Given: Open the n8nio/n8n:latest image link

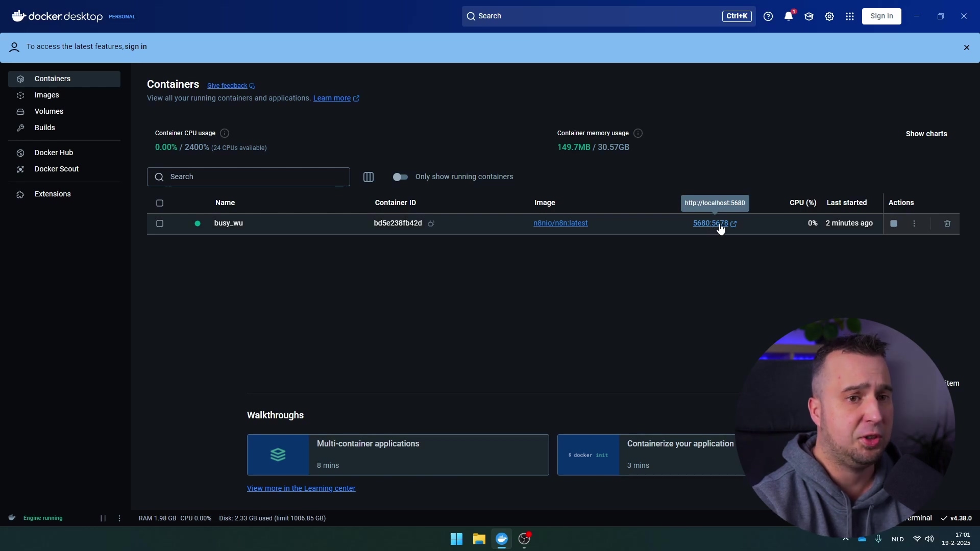Looking at the screenshot, I should (560, 223).
